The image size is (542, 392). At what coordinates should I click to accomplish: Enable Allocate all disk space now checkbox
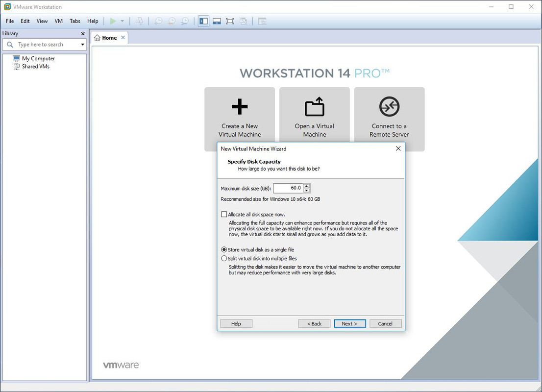point(224,214)
